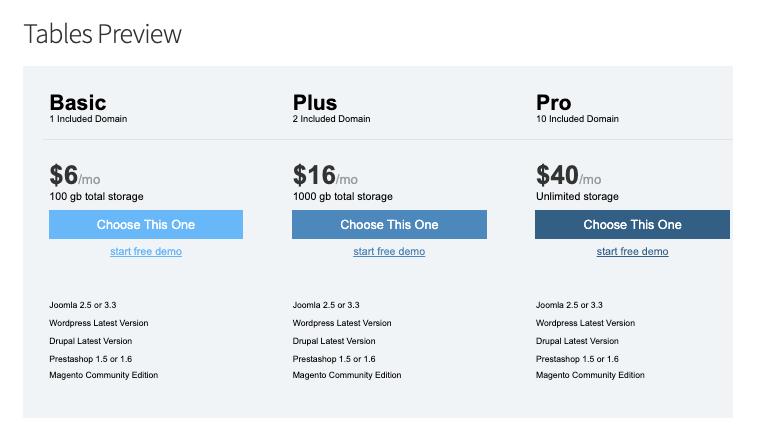The image size is (760, 428).
Task: Click Magento Community Edition in Pro column
Action: (590, 375)
